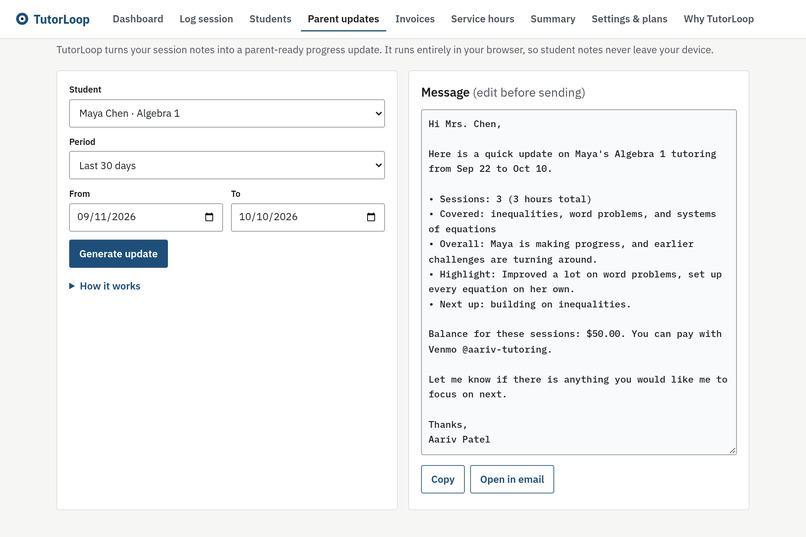Click inside the Message text area
Image resolution: width=806 pixels, height=537 pixels.
(579, 282)
